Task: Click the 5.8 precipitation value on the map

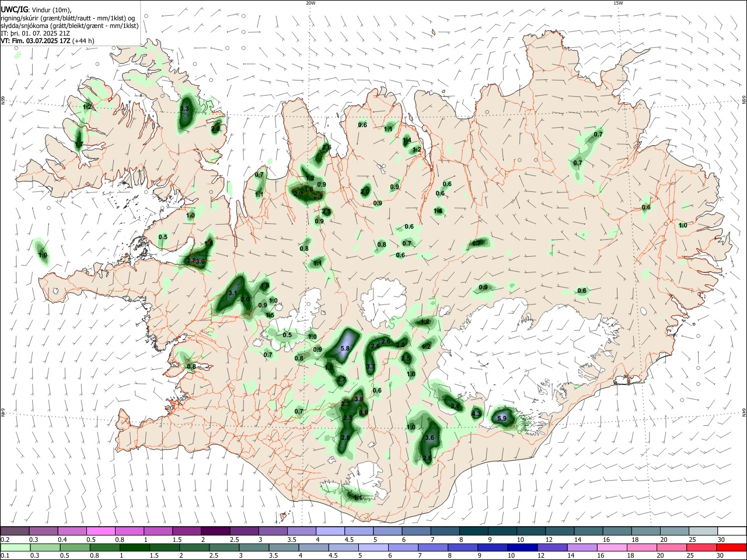Action: 344,348
